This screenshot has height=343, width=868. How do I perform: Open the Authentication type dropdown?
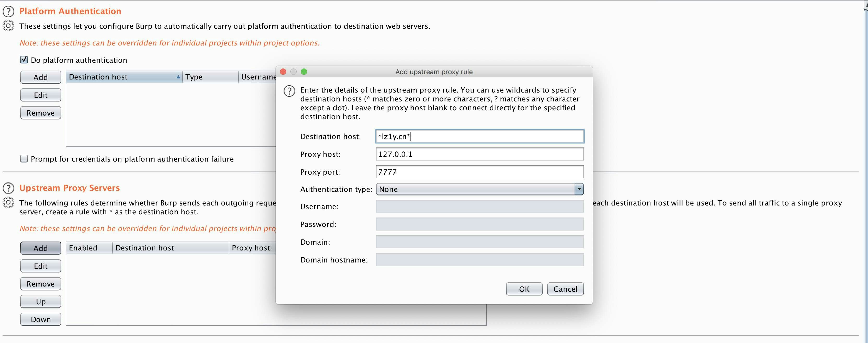point(479,189)
